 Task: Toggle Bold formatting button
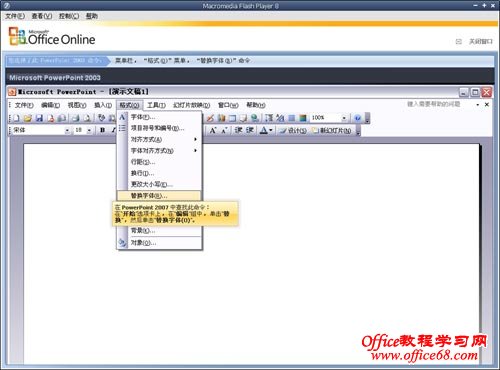tap(103, 130)
